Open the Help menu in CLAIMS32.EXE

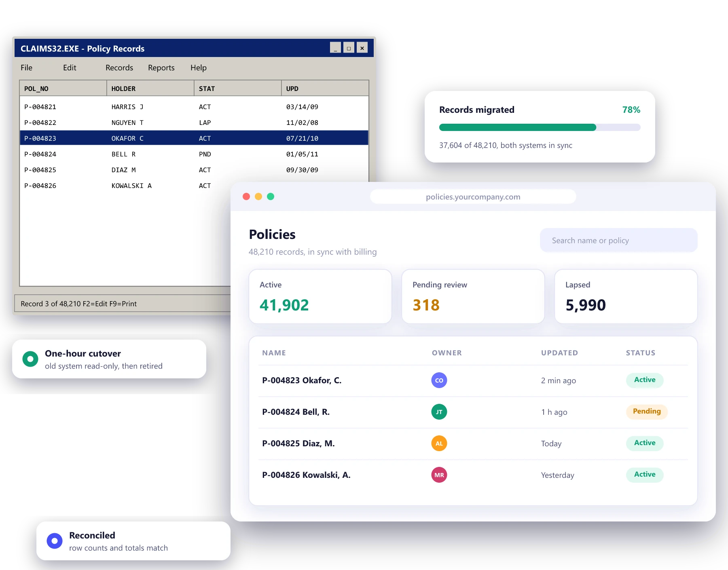[x=199, y=68]
